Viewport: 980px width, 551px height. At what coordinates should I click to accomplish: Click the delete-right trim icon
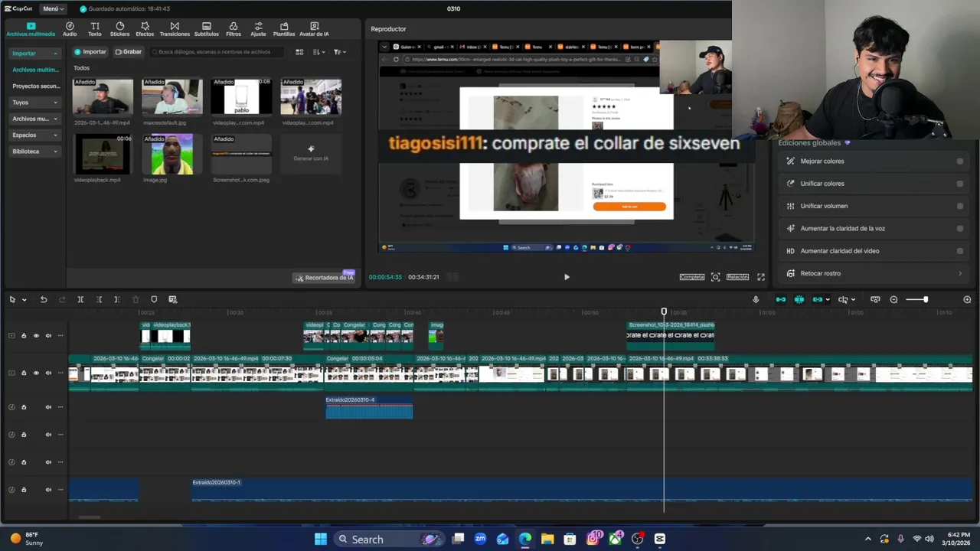117,300
